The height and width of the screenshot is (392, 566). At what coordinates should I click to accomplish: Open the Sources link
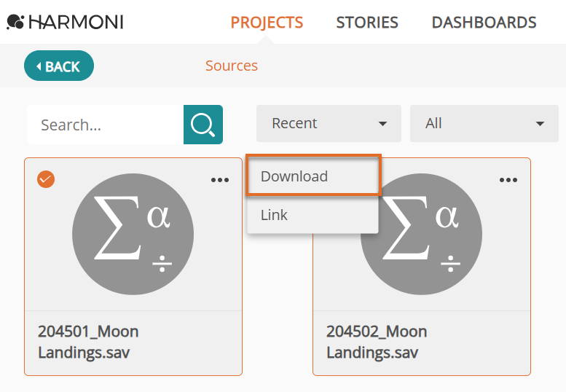click(x=232, y=66)
